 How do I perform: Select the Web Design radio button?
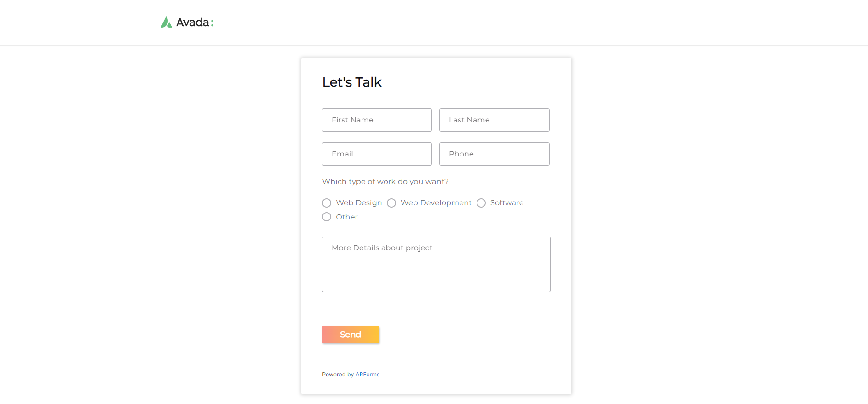[x=327, y=203]
